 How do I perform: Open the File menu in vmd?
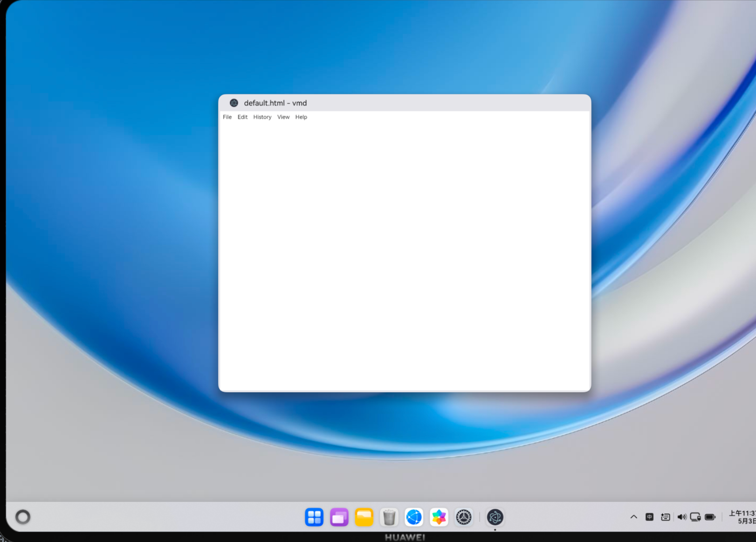click(x=227, y=117)
